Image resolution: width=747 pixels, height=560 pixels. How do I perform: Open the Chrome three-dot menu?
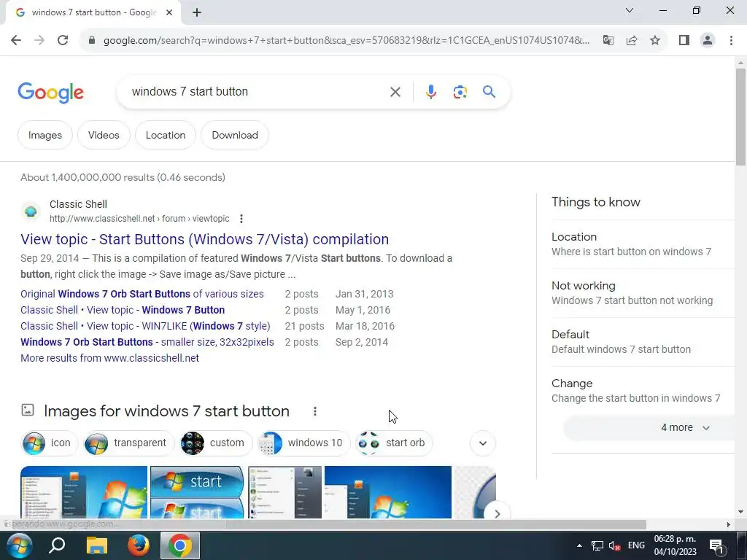pos(731,40)
